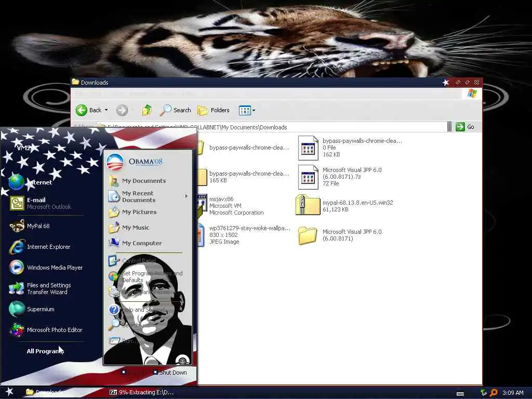Expand All Programs list
The image size is (532, 399).
[45, 351]
